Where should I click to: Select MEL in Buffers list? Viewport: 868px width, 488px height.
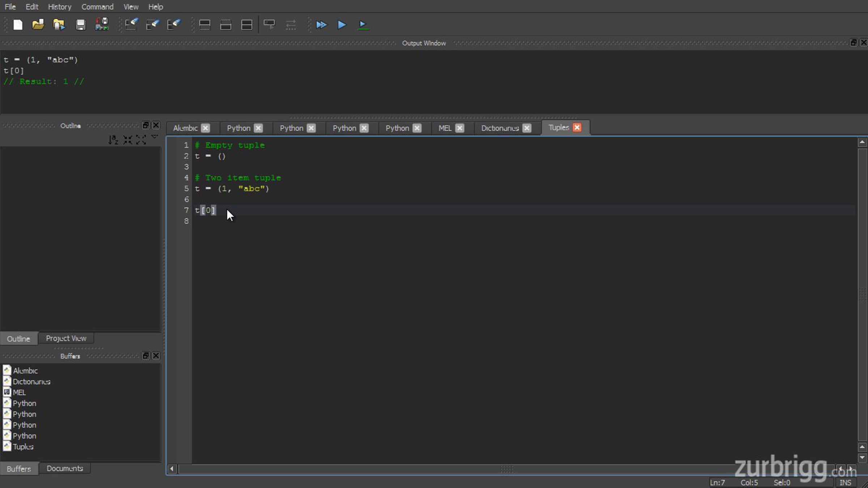[19, 392]
